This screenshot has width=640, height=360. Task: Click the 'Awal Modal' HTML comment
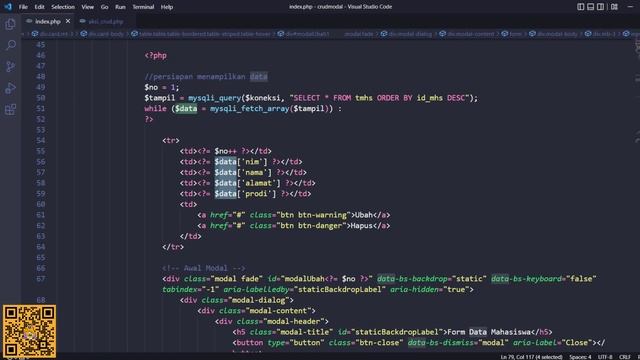(203, 268)
